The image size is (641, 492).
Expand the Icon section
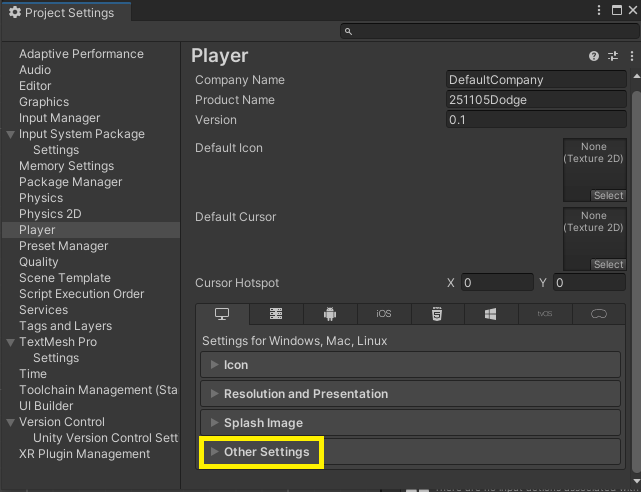point(410,365)
